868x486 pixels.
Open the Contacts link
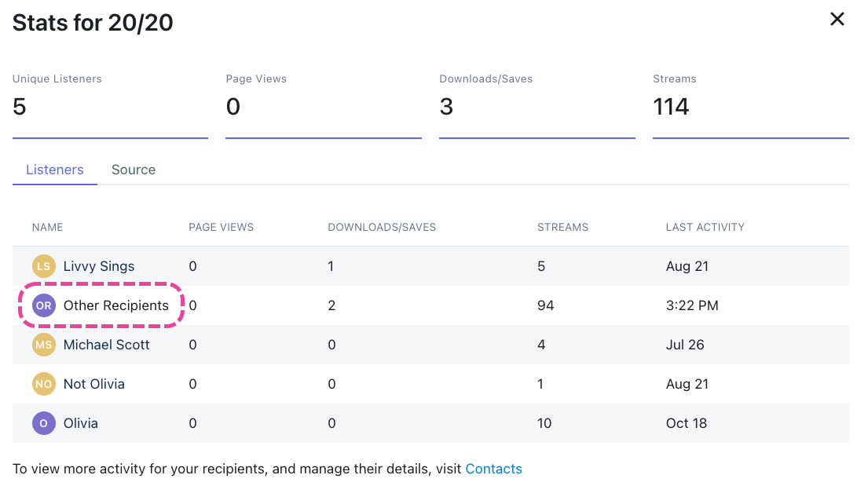493,469
